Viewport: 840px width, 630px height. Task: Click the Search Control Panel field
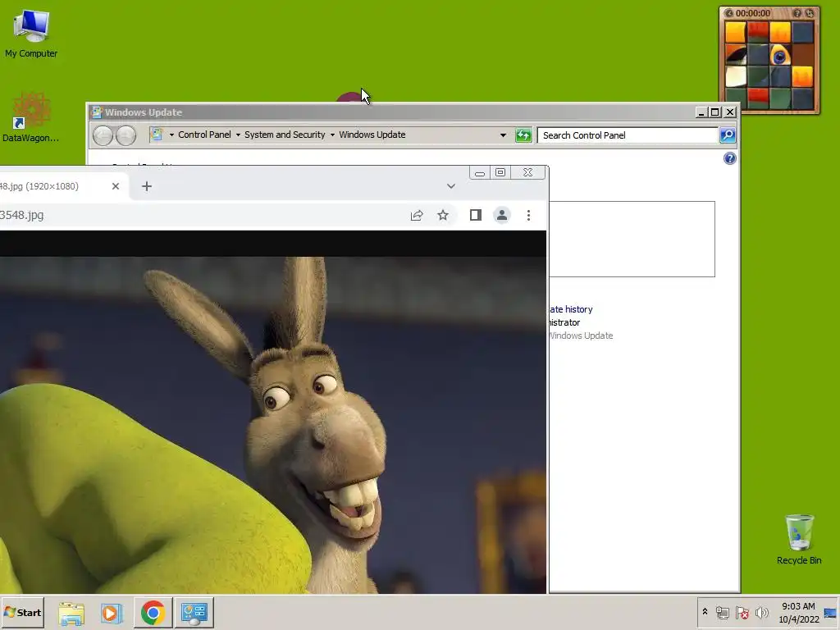[x=627, y=135]
